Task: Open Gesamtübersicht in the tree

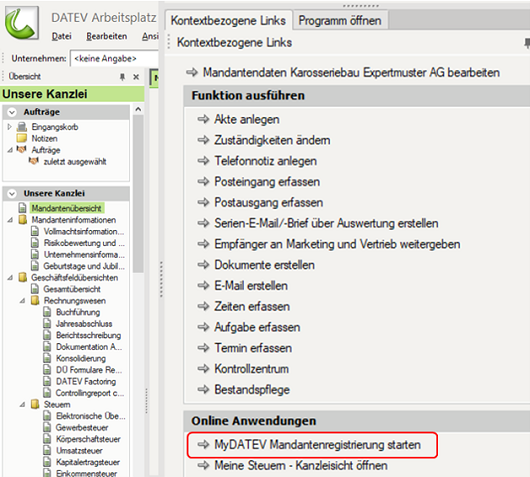Action: (72, 289)
